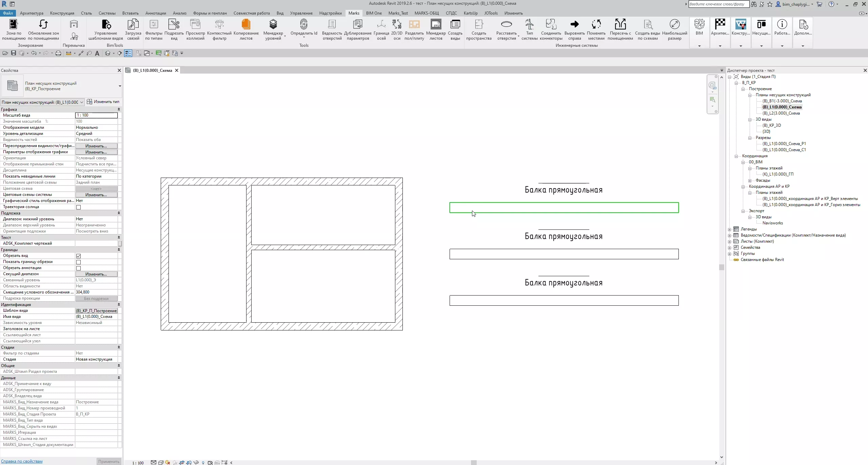The image size is (868, 465).
Task: Collapse the Разрезы tree node
Action: coord(750,138)
